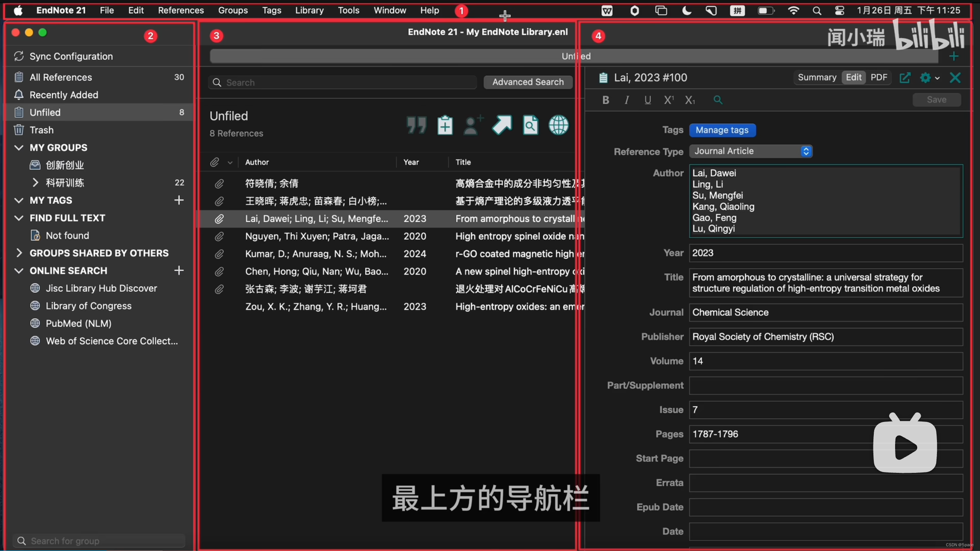
Task: Select the open online link icon
Action: point(559,124)
